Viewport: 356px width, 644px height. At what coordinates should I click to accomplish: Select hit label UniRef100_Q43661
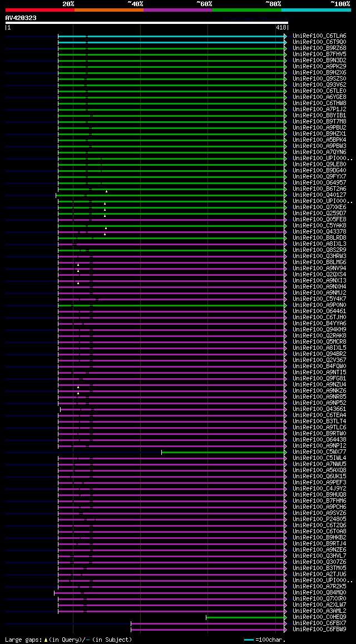point(319,409)
